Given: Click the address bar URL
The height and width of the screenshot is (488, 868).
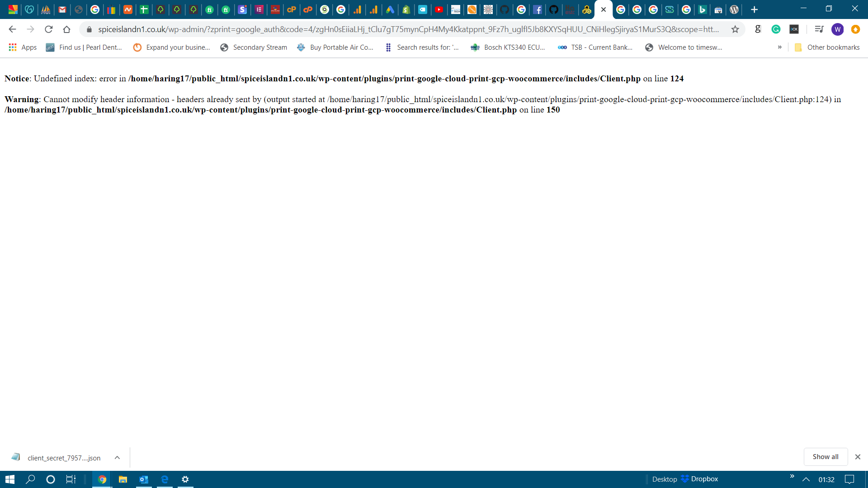Looking at the screenshot, I should click(316, 29).
